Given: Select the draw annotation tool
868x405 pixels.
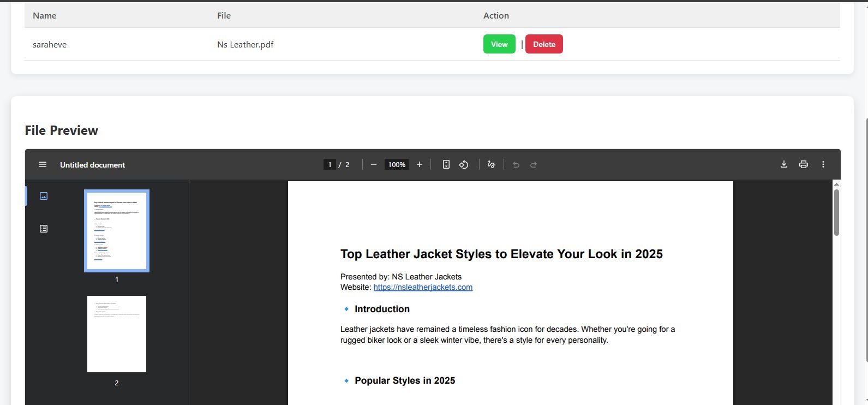Looking at the screenshot, I should (x=492, y=165).
